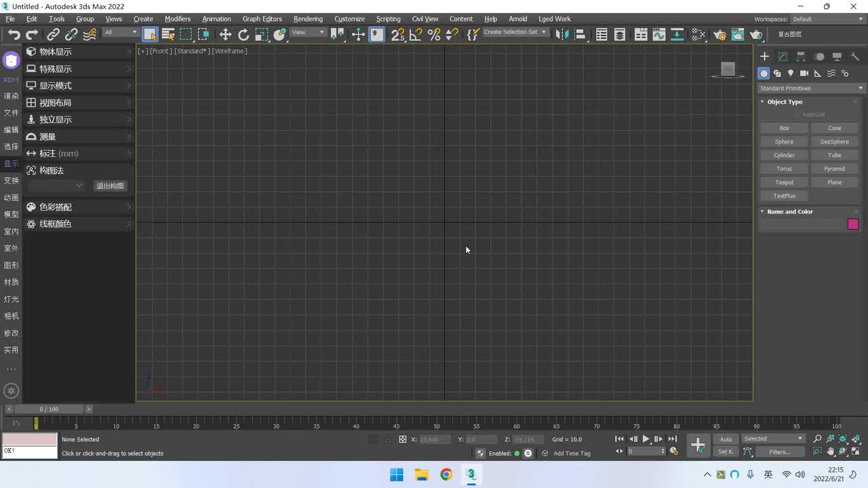Activate the Select and Rotate tool

point(243,35)
